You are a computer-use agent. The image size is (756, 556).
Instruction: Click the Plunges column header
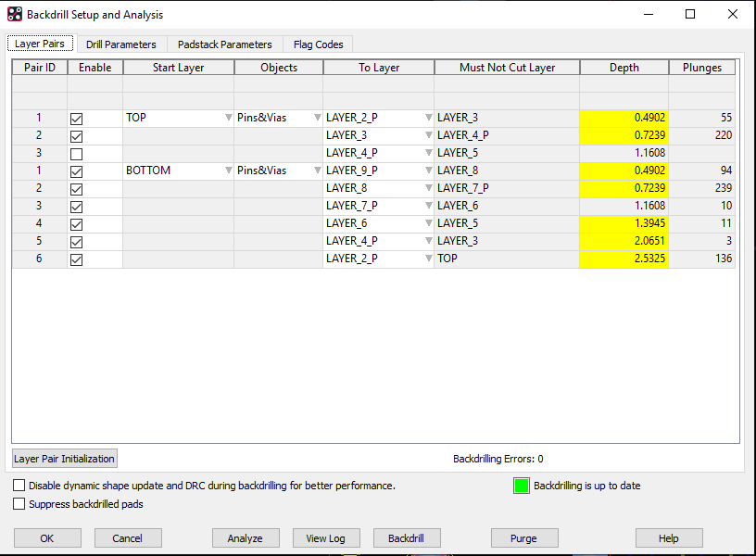(x=702, y=68)
